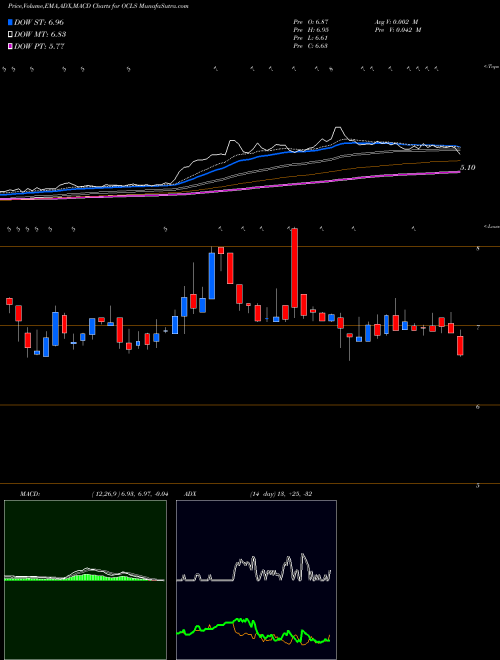Viewport: 500px width, 660px height.
Task: Click the '<Tops' marker label
Action: [491, 67]
